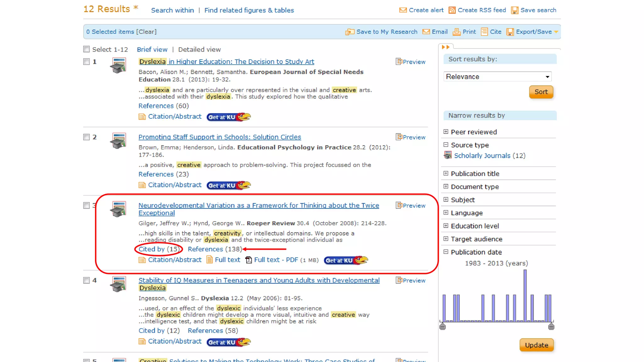The height and width of the screenshot is (362, 644).
Task: Open the Export/Save dropdown menu
Action: tap(556, 32)
